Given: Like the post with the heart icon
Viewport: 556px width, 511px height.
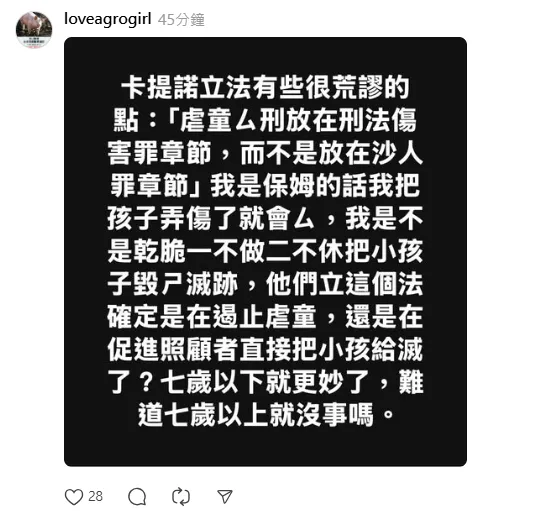Looking at the screenshot, I should point(74,497).
